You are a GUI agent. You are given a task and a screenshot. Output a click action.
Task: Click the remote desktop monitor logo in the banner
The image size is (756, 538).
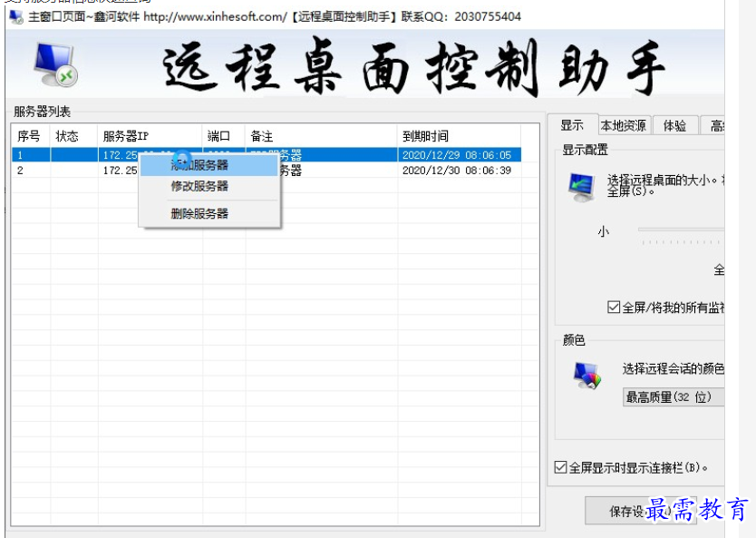(x=56, y=64)
